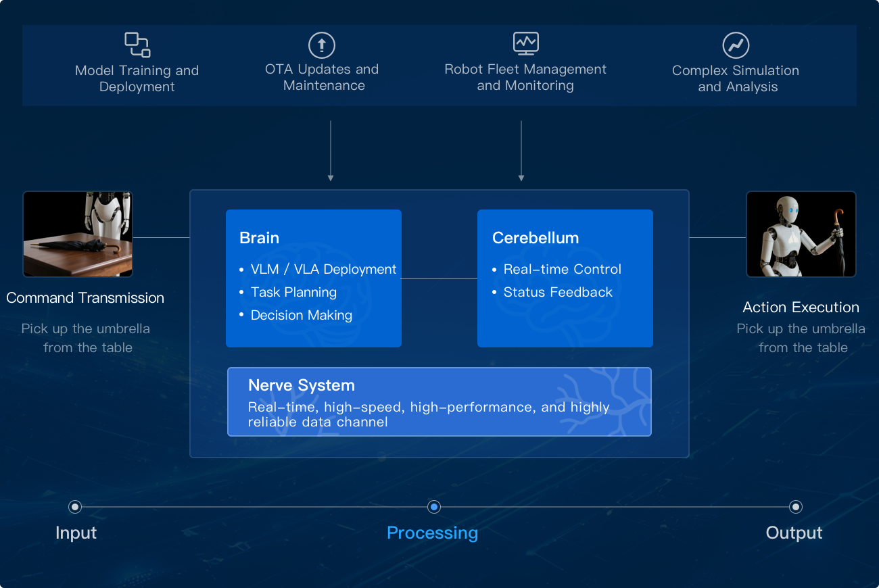Select the Input stage marker dot

(75, 507)
